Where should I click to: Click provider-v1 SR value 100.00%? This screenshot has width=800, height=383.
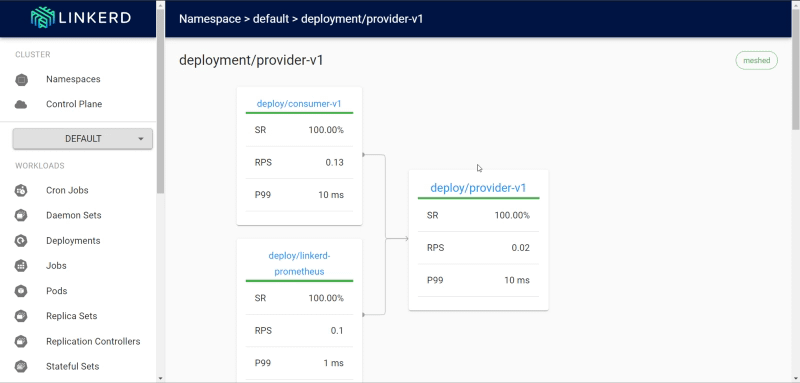coord(512,215)
